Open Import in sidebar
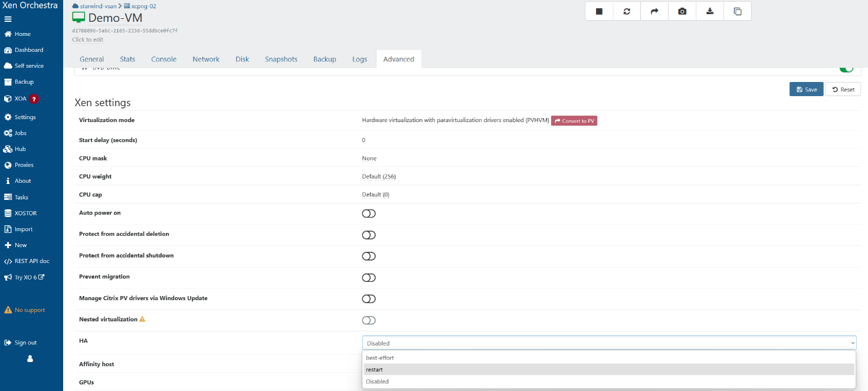 18,229
